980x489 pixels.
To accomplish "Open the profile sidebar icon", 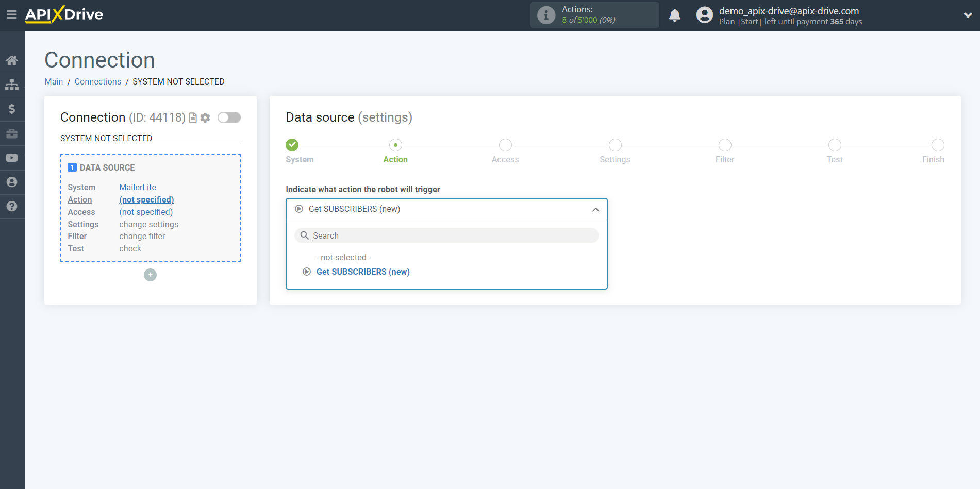I will click(x=12, y=182).
